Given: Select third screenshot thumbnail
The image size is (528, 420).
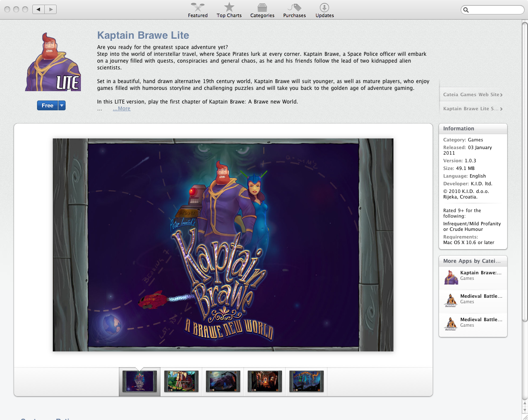Looking at the screenshot, I should (223, 381).
